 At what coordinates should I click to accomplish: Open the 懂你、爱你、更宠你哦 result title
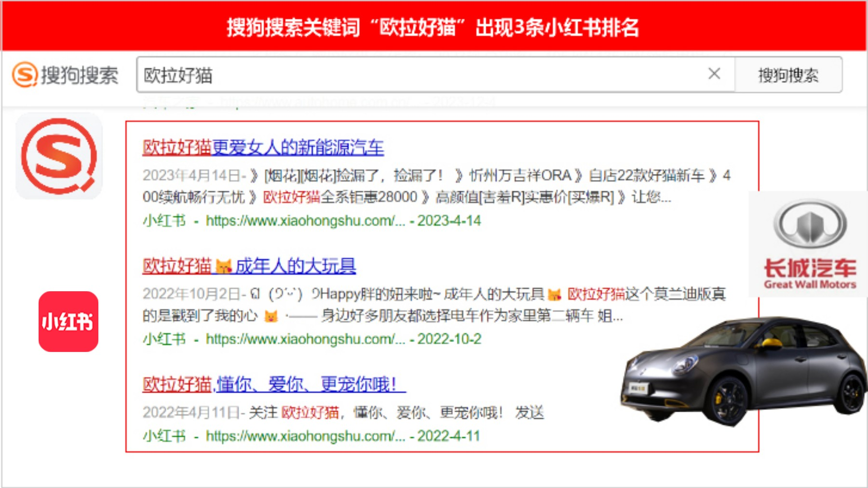click(309, 384)
